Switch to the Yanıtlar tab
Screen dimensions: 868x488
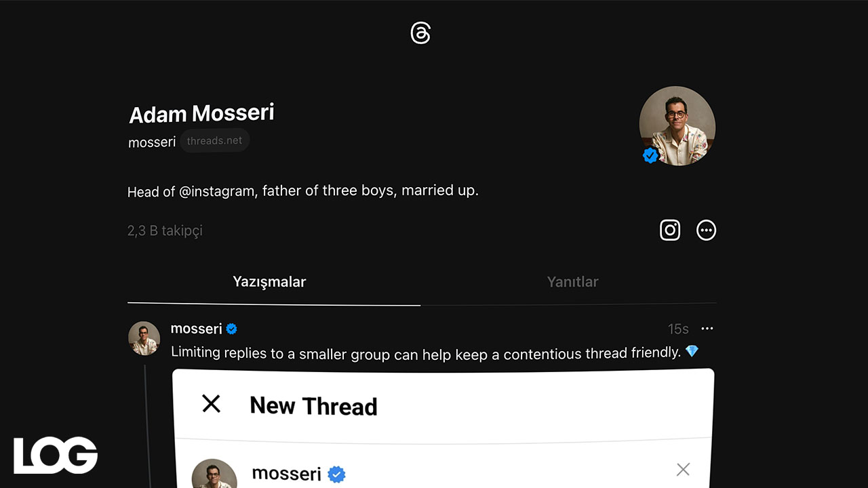pyautogui.click(x=572, y=282)
